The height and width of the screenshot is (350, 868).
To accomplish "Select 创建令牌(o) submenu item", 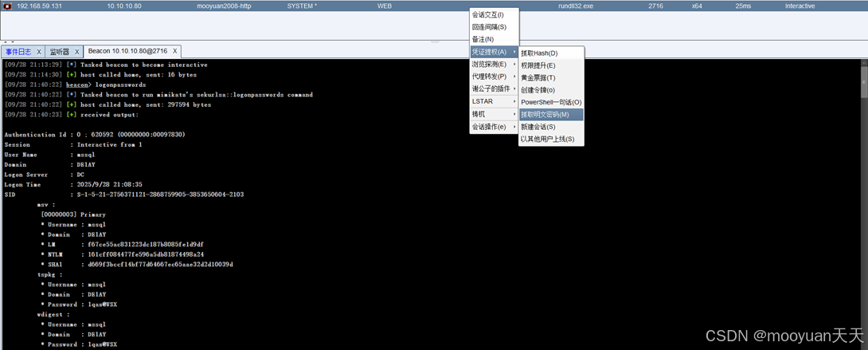I will (551, 90).
